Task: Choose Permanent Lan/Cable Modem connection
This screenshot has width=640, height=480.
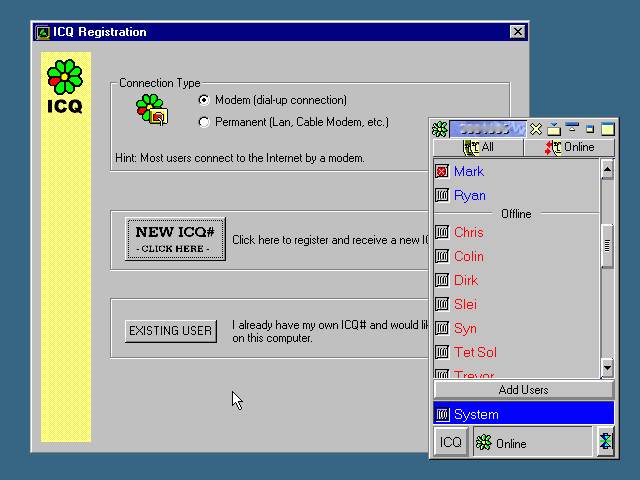Action: pyautogui.click(x=205, y=122)
